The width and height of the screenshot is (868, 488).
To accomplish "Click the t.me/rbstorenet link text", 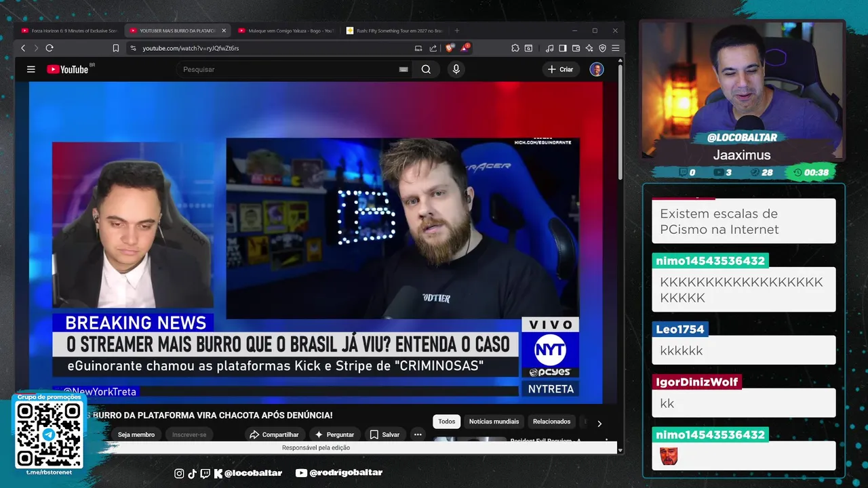I will (49, 472).
